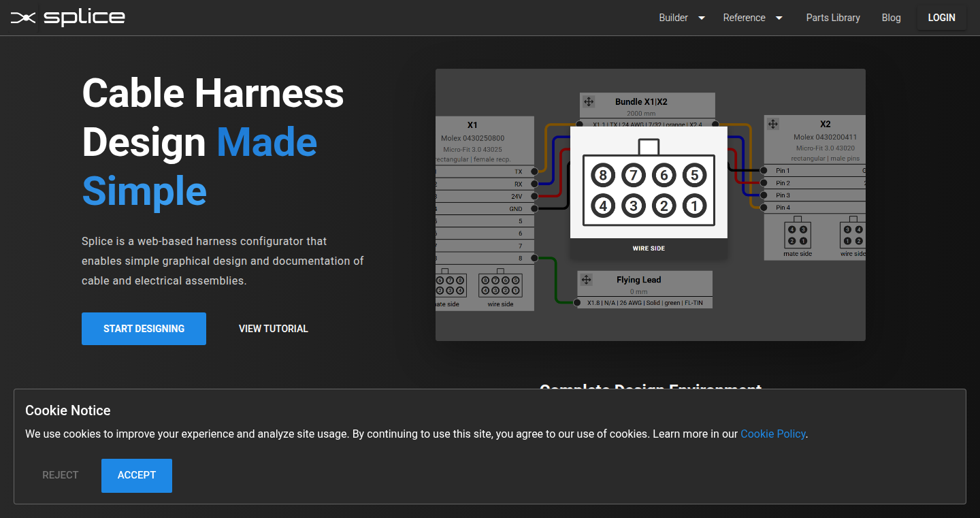Click pin 1 in the enlarged wire side diagram
Viewport: 980px width, 518px height.
click(694, 205)
